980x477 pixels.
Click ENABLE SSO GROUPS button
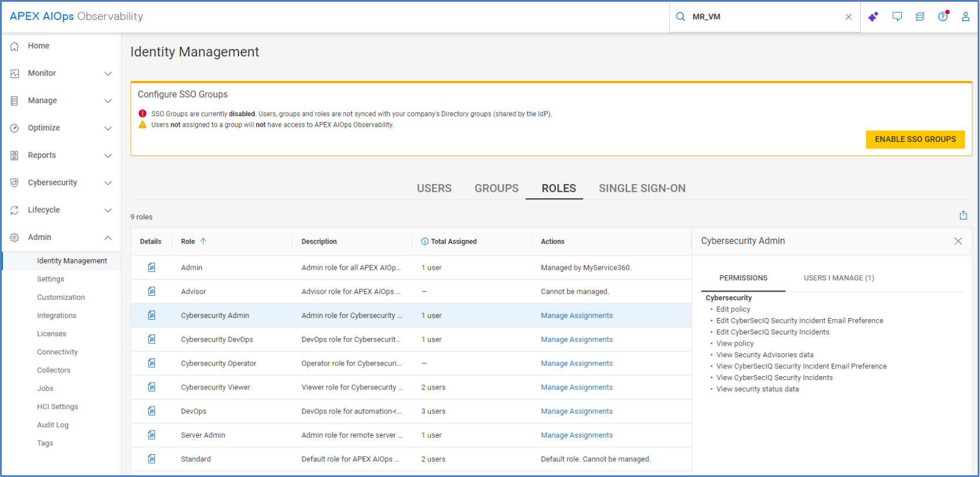click(x=915, y=139)
